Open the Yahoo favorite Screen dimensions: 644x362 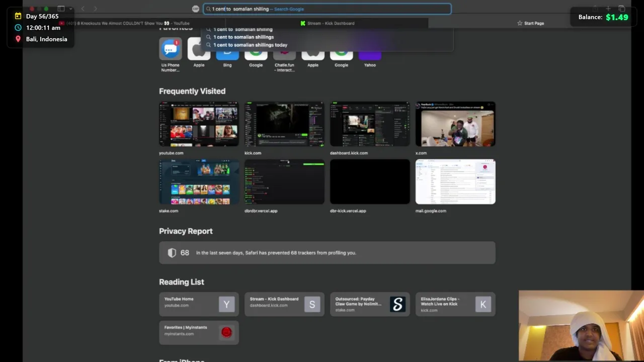click(370, 54)
